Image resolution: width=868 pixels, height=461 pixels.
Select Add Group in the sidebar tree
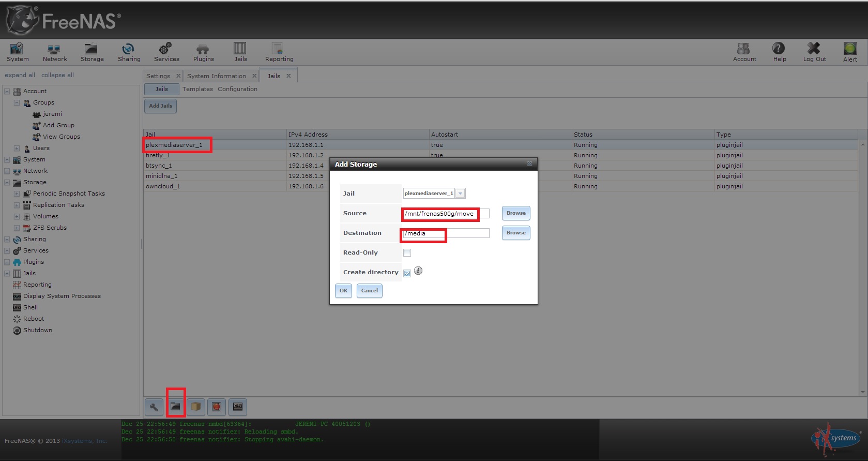[58, 125]
